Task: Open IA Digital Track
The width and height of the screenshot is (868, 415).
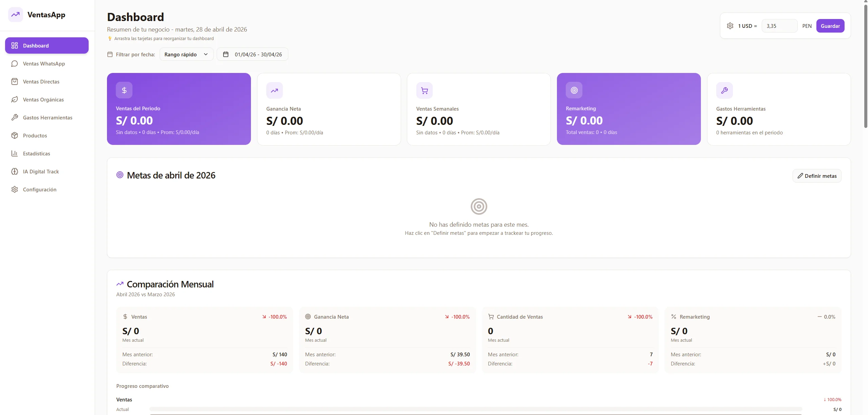Action: (x=47, y=171)
